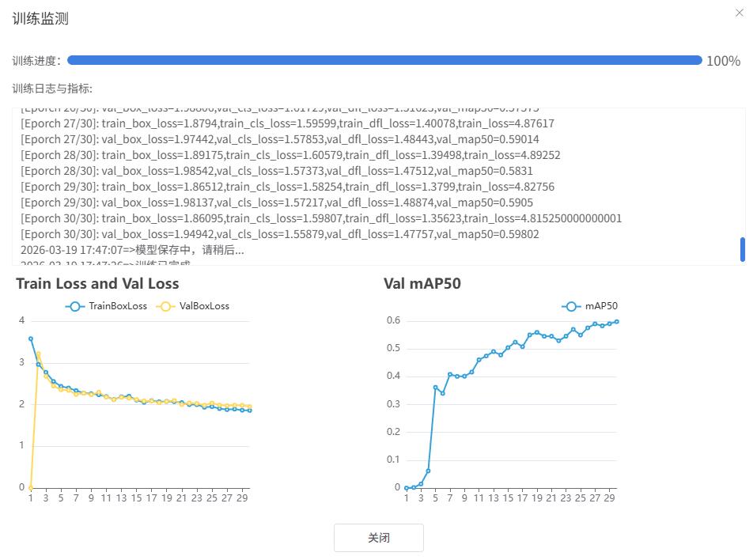753x560 pixels.
Task: Click the Epoch 30/30 val_map50 log line
Action: point(280,234)
